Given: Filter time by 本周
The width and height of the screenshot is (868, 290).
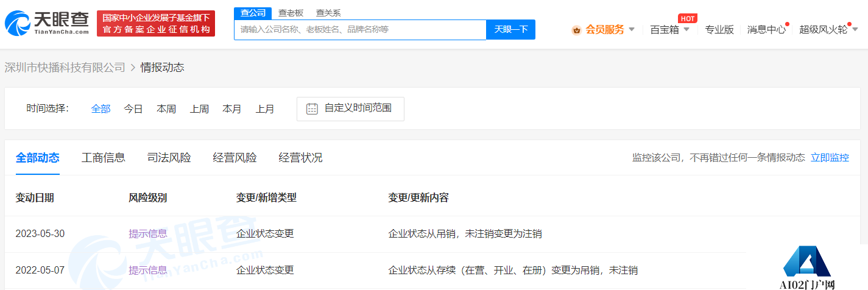Looking at the screenshot, I should [166, 108].
